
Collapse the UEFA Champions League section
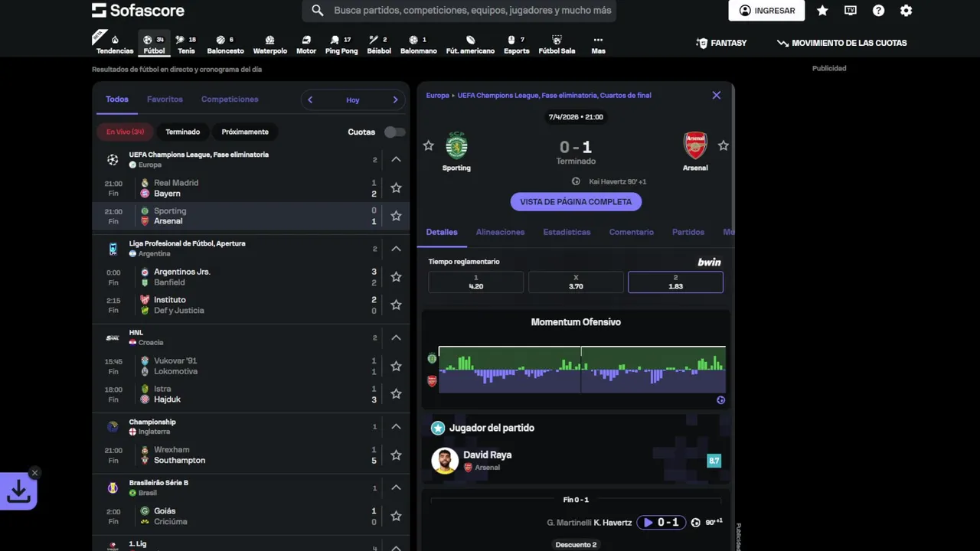(396, 159)
